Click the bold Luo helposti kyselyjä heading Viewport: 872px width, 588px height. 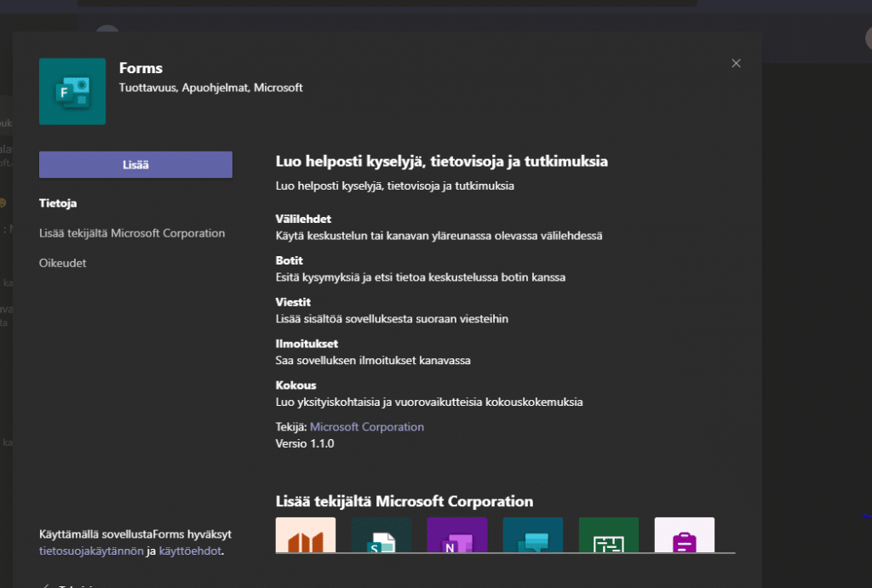[442, 161]
